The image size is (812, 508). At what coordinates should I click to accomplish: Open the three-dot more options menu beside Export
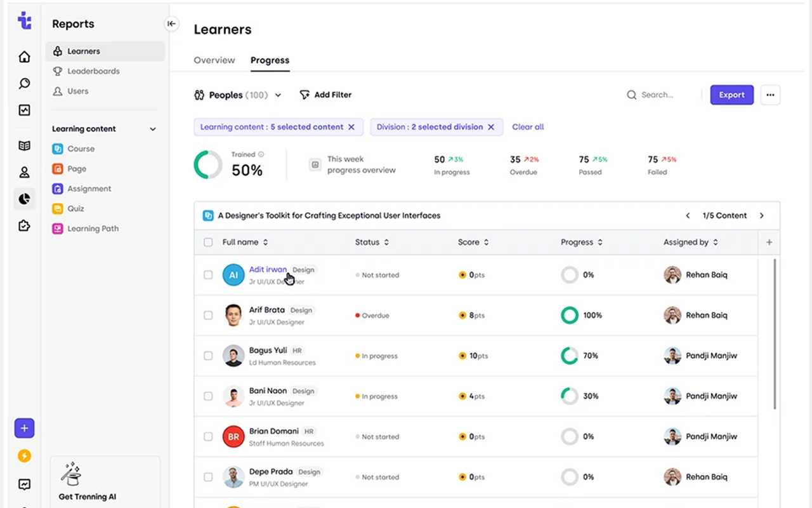click(x=770, y=94)
